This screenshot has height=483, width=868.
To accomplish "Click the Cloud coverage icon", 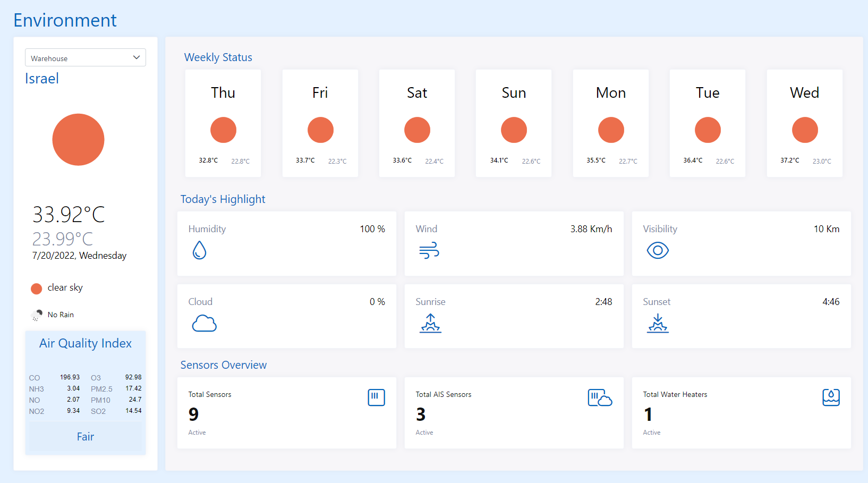I will click(x=205, y=323).
